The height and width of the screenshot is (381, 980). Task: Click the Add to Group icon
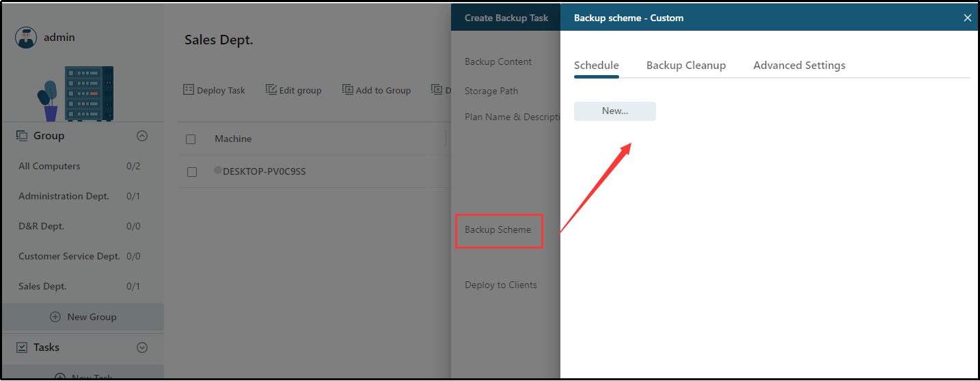tap(348, 89)
